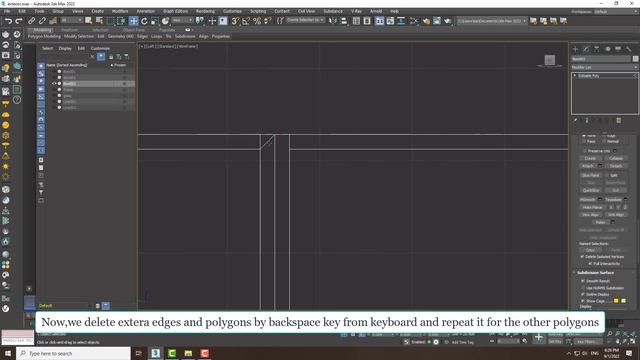
Task: Activate the Select Object tool
Action: 89,20
